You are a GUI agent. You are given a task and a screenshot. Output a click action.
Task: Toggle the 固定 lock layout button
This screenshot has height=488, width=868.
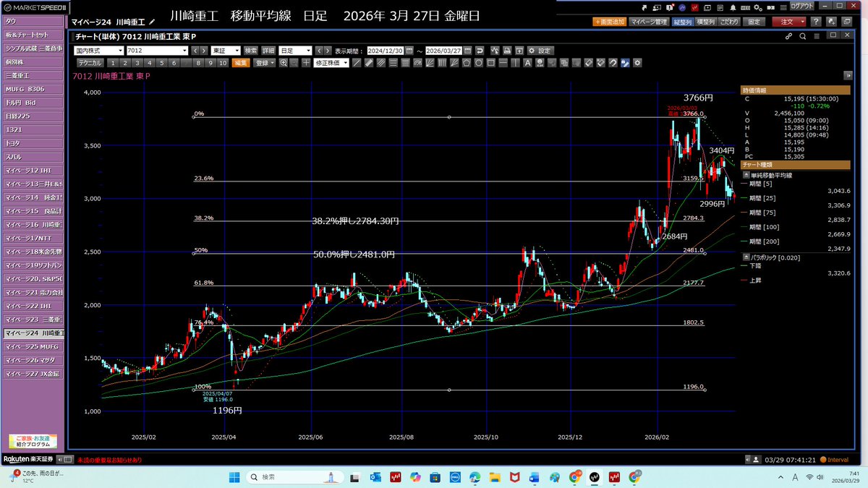click(754, 22)
